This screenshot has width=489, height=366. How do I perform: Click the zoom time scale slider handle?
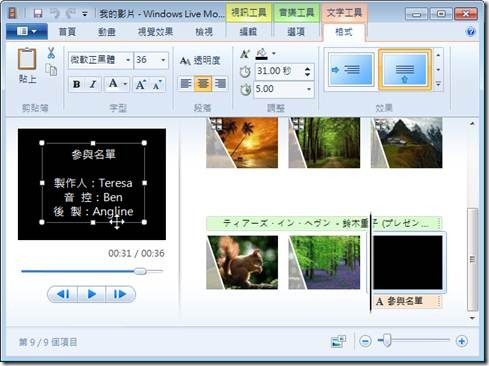pyautogui.click(x=387, y=340)
